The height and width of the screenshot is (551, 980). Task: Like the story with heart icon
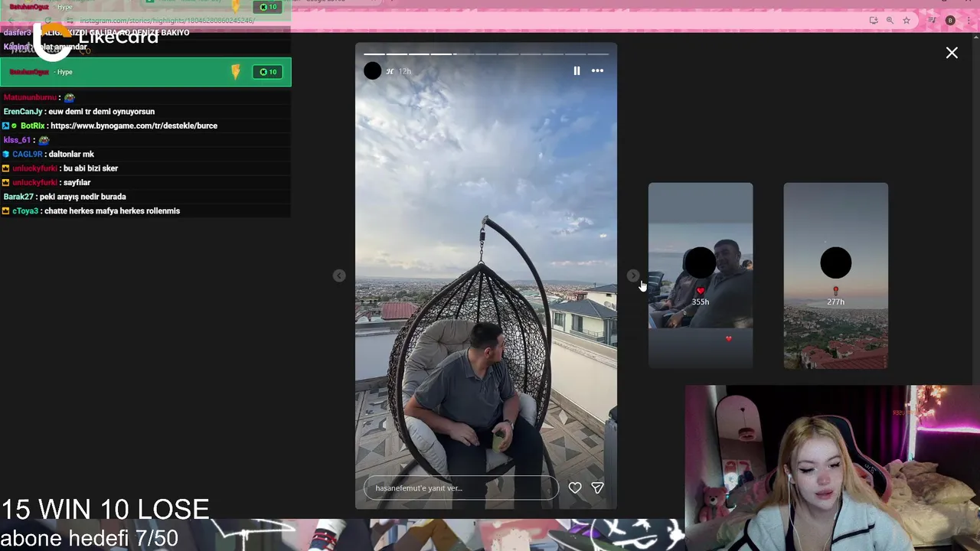(x=575, y=487)
